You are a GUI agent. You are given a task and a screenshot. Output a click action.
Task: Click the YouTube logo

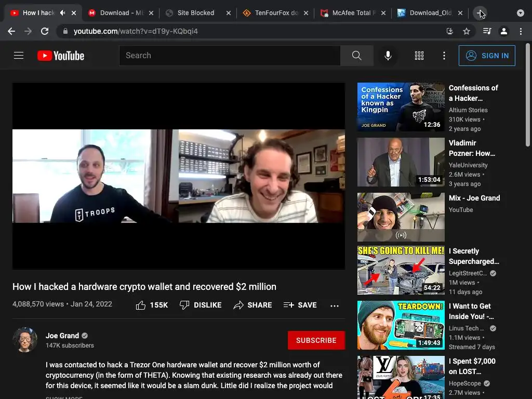61,56
